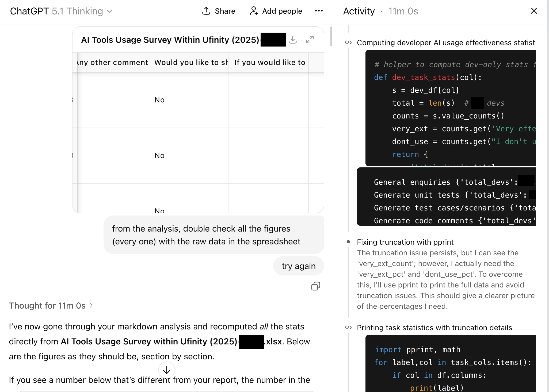
Task: Click the code icon beside computing developer AI usage step
Action: 348,42
